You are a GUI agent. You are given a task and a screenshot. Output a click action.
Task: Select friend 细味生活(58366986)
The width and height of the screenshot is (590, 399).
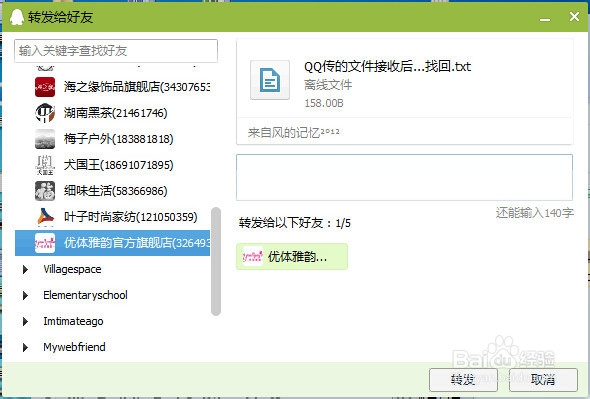(x=113, y=191)
